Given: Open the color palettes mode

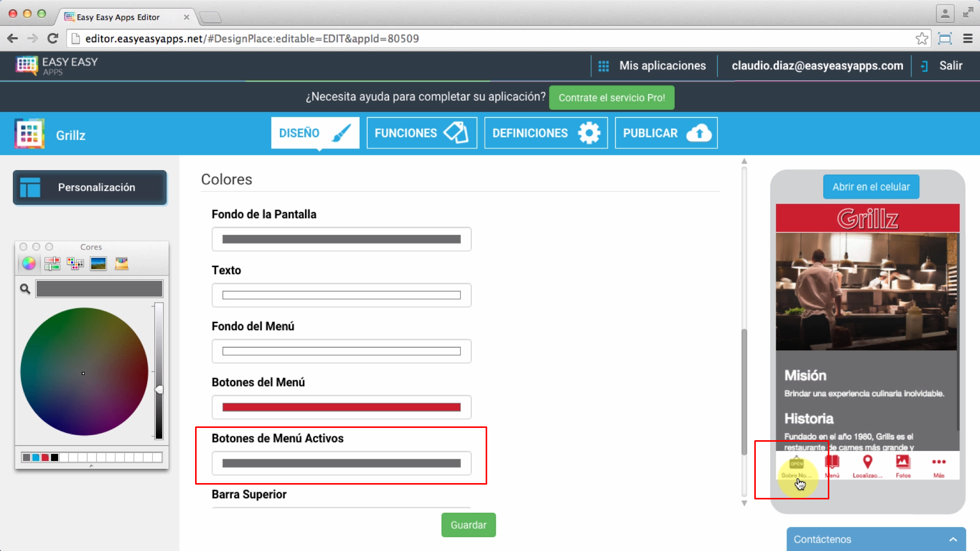Looking at the screenshot, I should (x=75, y=263).
